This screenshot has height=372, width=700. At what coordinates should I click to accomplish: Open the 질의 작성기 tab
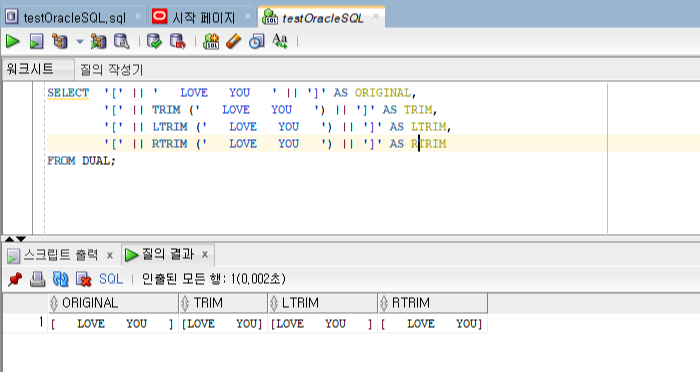tap(112, 70)
